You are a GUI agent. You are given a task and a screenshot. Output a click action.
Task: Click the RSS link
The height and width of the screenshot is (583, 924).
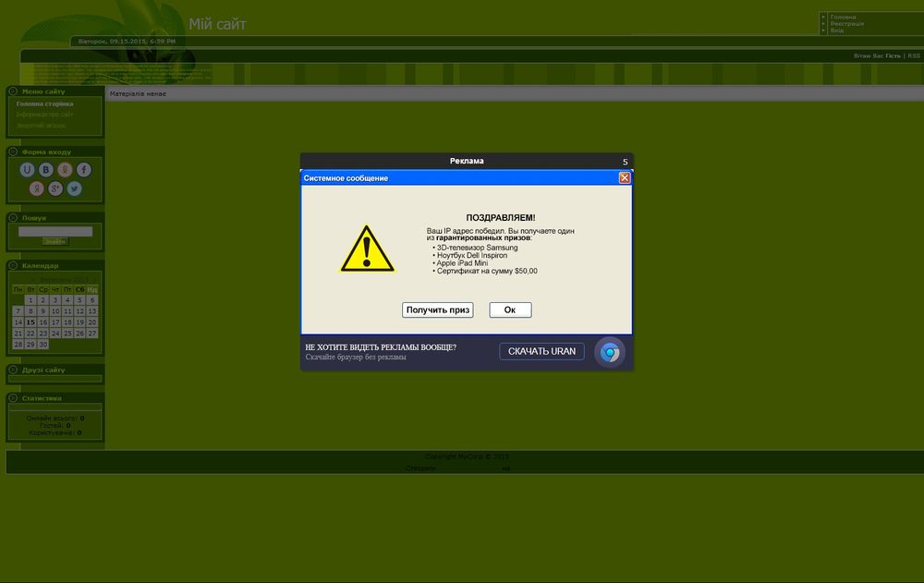[x=914, y=56]
